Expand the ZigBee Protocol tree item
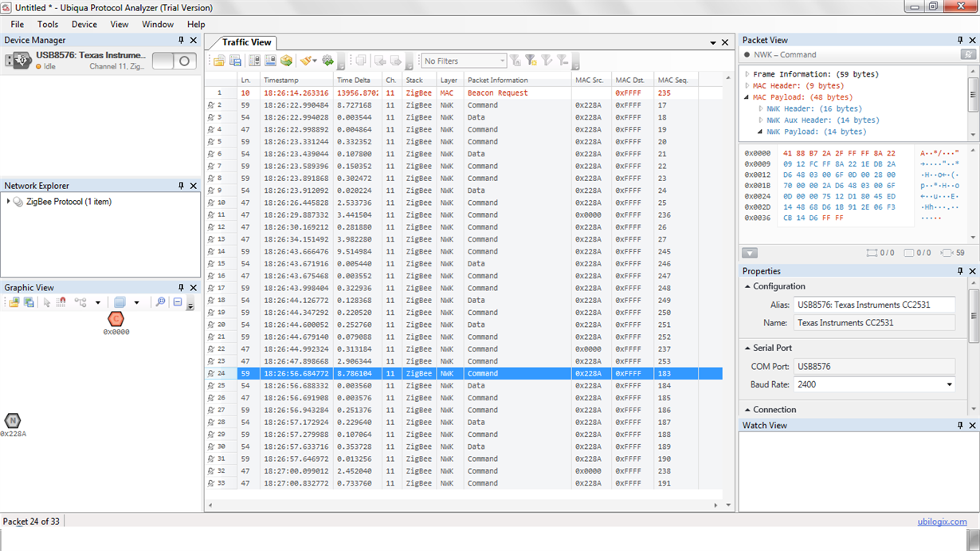This screenshot has height=551, width=980. 8,202
